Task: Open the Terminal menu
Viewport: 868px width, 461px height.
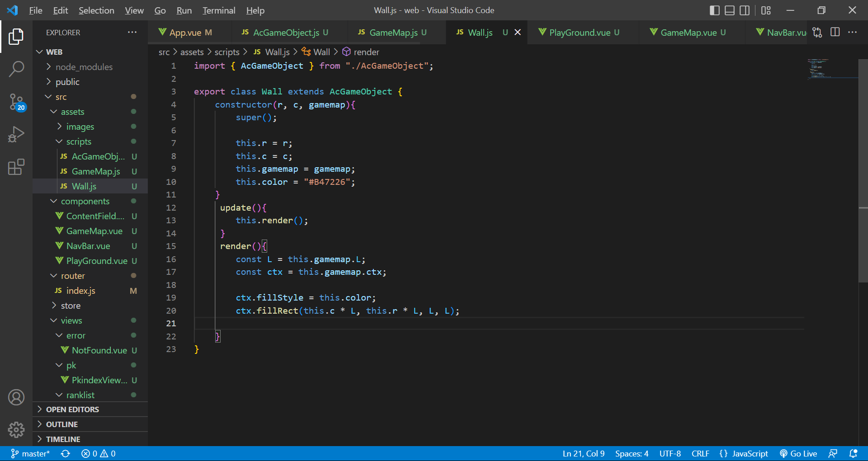Action: [x=219, y=10]
